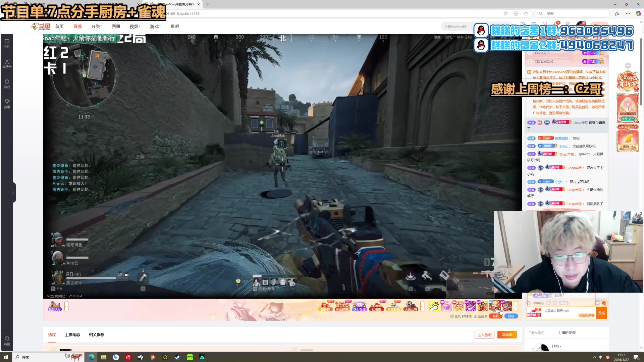Select the 直播 navigation tab
Viewport: 644px width, 362px height.
pyautogui.click(x=77, y=26)
